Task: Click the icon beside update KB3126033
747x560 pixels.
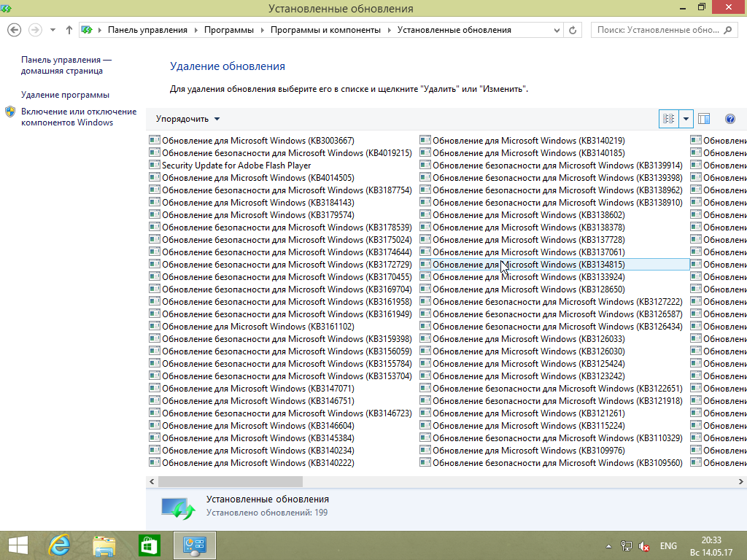Action: tap(425, 338)
